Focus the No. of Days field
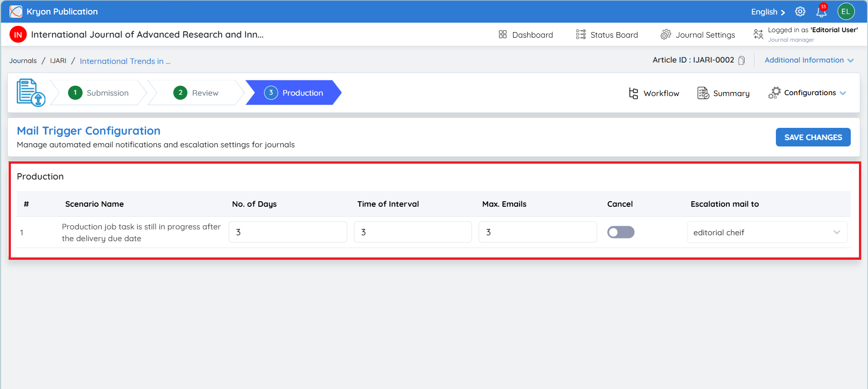The width and height of the screenshot is (868, 389). [288, 232]
